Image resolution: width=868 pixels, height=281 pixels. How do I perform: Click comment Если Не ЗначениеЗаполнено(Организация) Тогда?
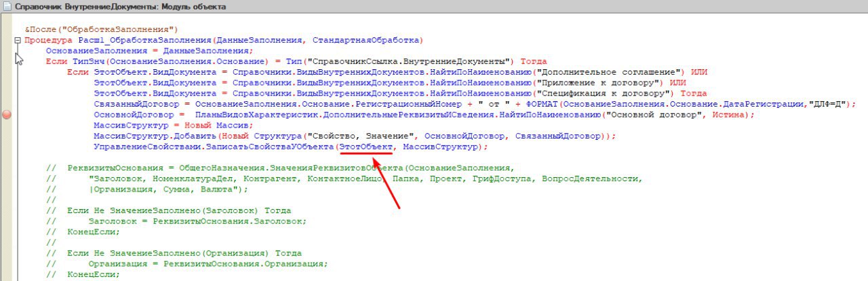pyautogui.click(x=173, y=254)
